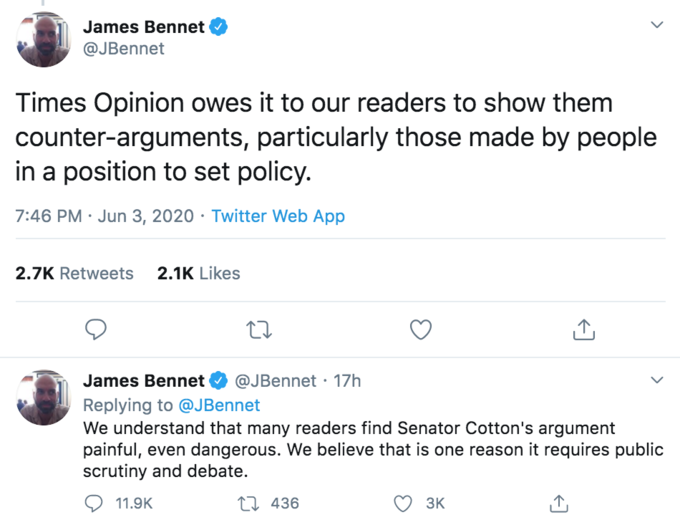Screen dimensions: 680x520
Task: Reply to the main tweet
Action: tap(97, 329)
